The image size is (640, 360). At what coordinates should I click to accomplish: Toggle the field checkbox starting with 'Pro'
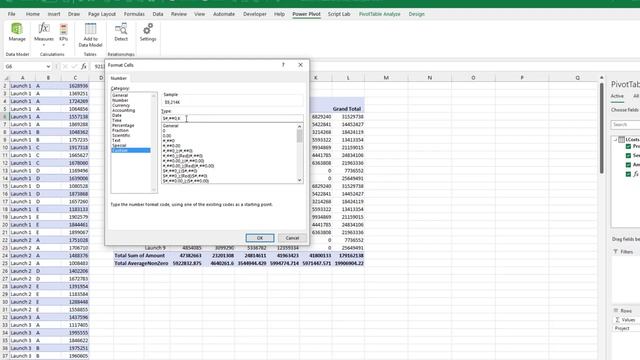pos(628,146)
